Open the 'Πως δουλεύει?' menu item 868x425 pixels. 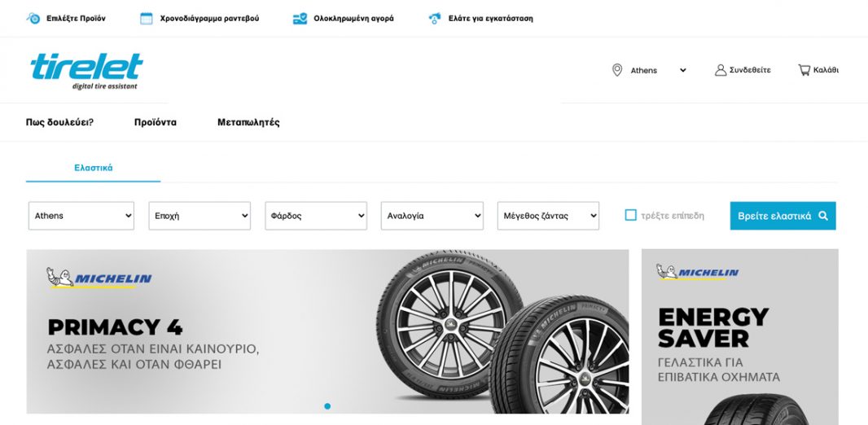(x=59, y=122)
